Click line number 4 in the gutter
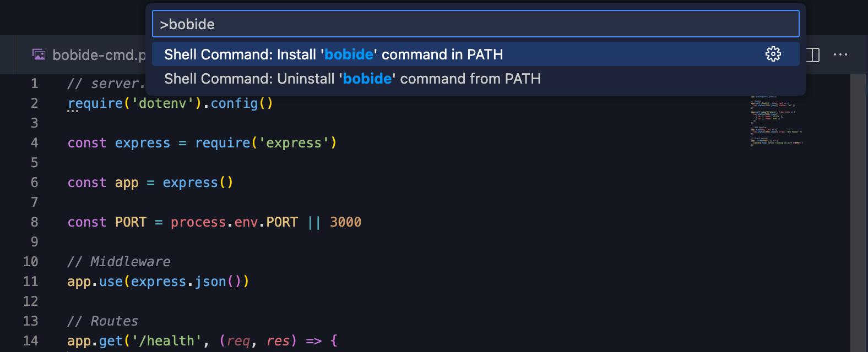This screenshot has height=352, width=868. click(x=34, y=143)
